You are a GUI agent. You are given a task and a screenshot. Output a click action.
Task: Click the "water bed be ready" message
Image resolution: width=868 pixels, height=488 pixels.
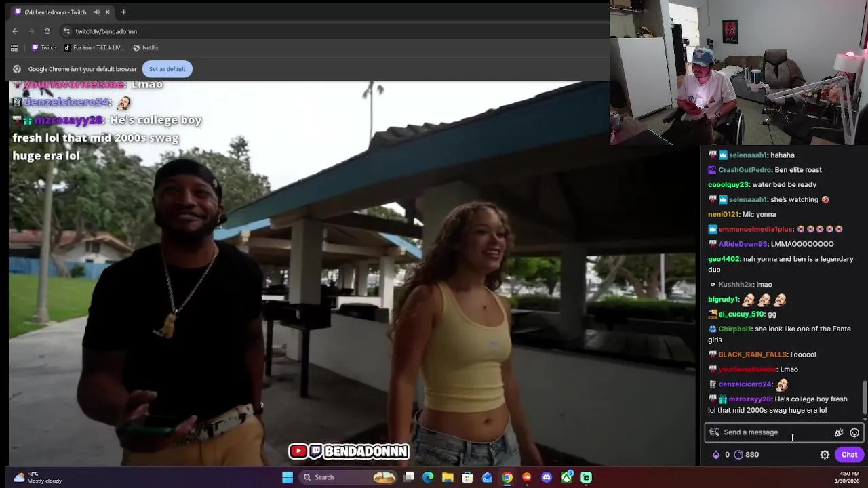coord(785,185)
